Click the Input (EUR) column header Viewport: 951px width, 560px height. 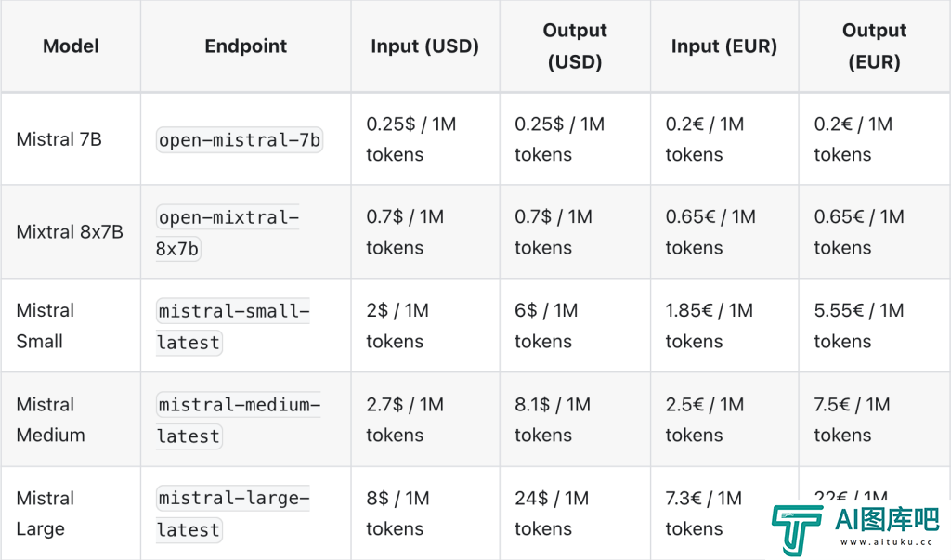724,46
